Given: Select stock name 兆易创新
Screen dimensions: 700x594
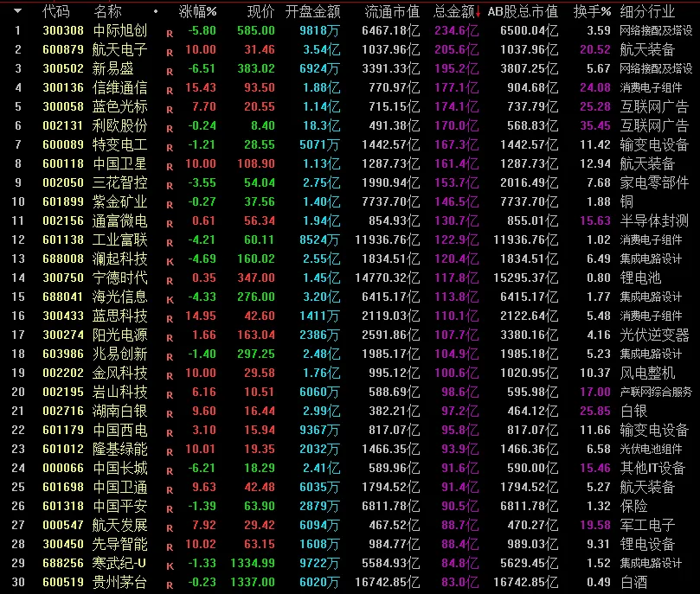Looking at the screenshot, I should 119,354.
